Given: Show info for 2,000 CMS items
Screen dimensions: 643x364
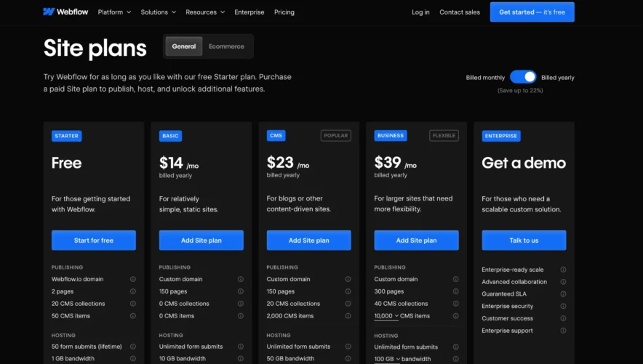Looking at the screenshot, I should pos(348,316).
